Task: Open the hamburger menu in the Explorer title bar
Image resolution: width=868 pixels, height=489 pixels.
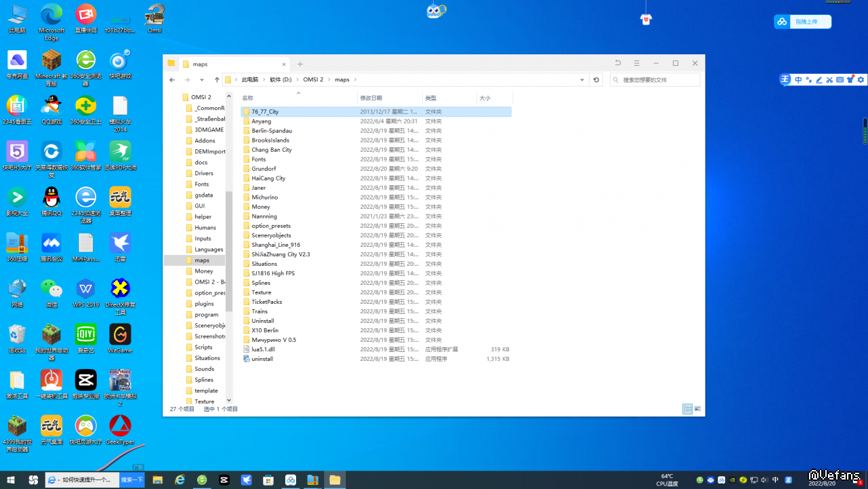Action: pyautogui.click(x=637, y=63)
